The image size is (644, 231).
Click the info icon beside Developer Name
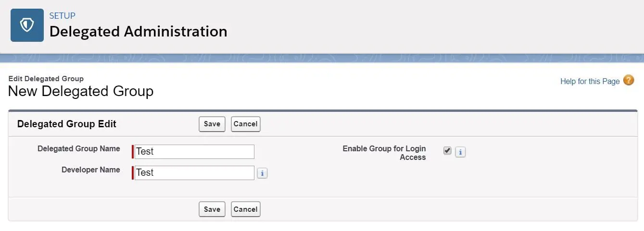pyautogui.click(x=262, y=173)
